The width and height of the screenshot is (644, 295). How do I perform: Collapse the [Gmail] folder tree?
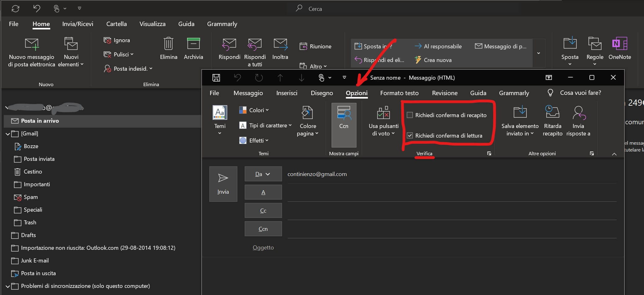pos(8,134)
